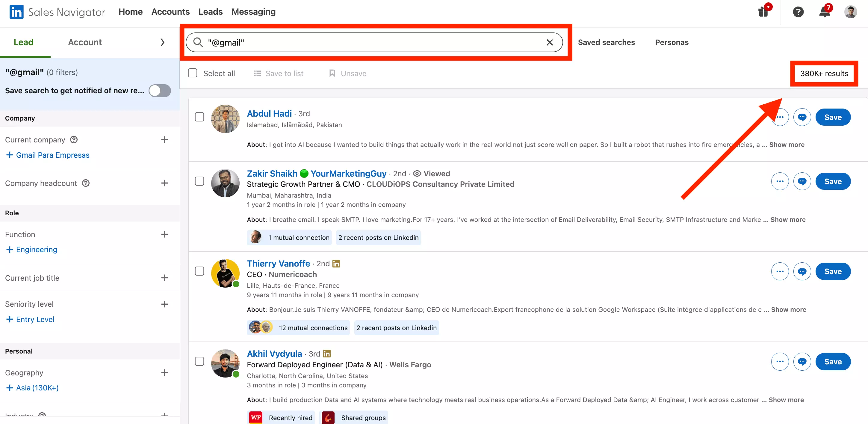
Task: Click Current company help info icon
Action: 74,140
